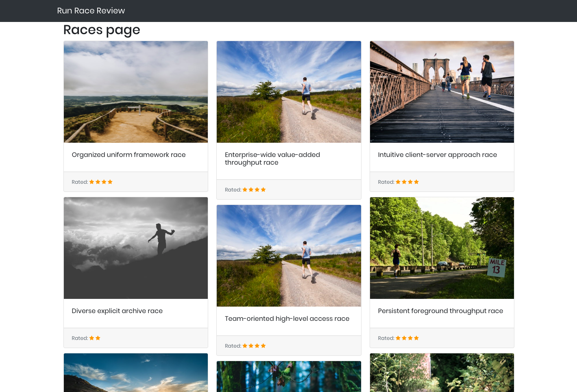This screenshot has width=577, height=392.
Task: Open the Intuitive client-server approach race photo
Action: [x=442, y=92]
